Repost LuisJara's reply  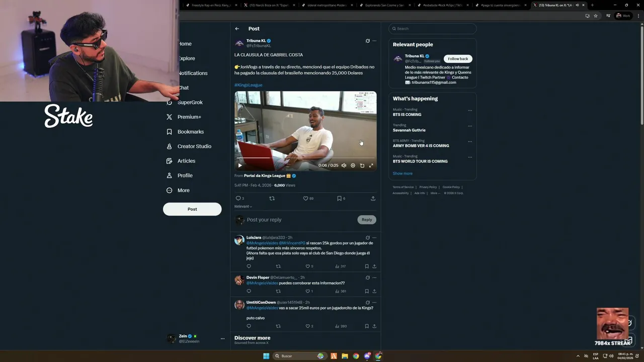click(278, 266)
